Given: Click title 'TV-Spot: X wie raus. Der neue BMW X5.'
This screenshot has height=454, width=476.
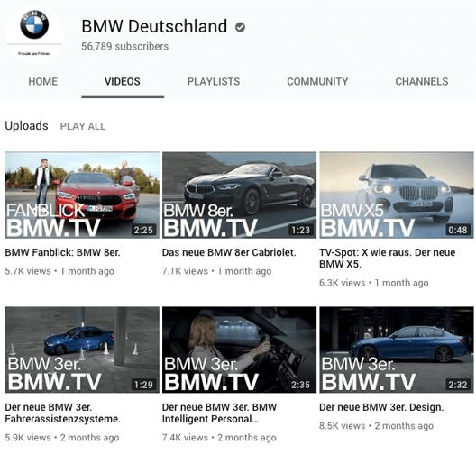Looking at the screenshot, I should pyautogui.click(x=388, y=259).
